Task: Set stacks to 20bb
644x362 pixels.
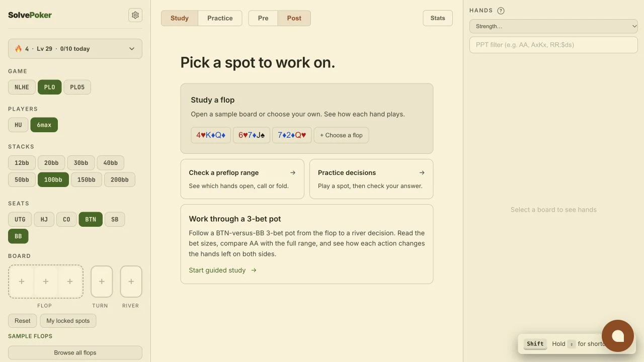Action: coord(51,163)
